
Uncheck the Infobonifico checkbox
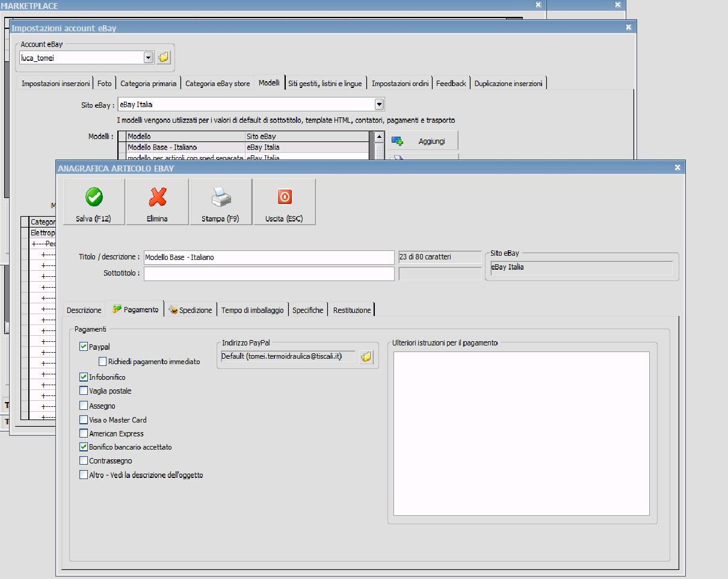click(84, 377)
